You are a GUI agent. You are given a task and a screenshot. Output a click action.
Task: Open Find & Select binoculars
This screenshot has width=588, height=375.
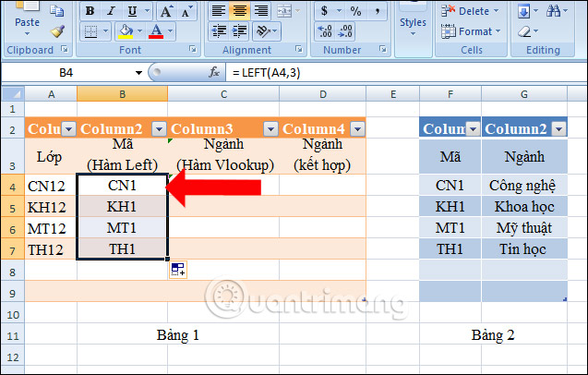(x=553, y=11)
